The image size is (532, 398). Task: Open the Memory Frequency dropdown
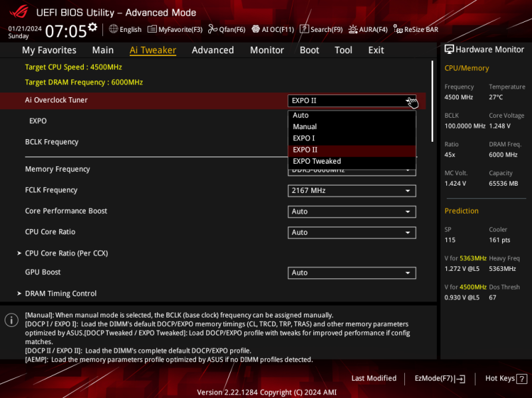click(x=352, y=172)
